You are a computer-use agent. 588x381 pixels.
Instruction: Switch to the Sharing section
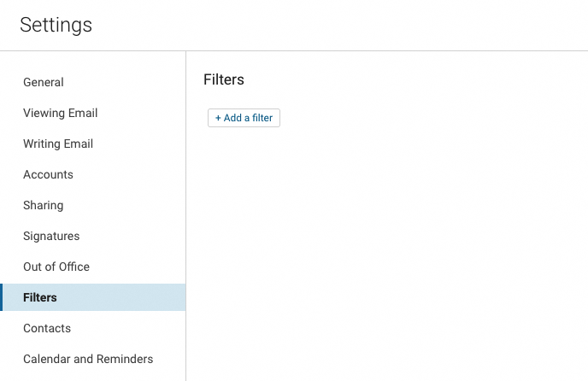pyautogui.click(x=44, y=206)
